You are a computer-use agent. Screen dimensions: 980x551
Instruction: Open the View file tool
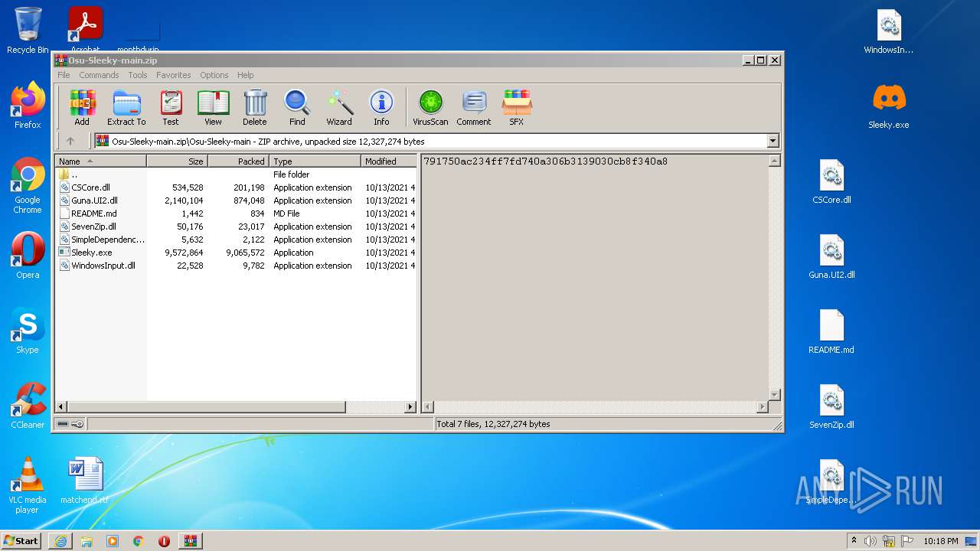[213, 107]
